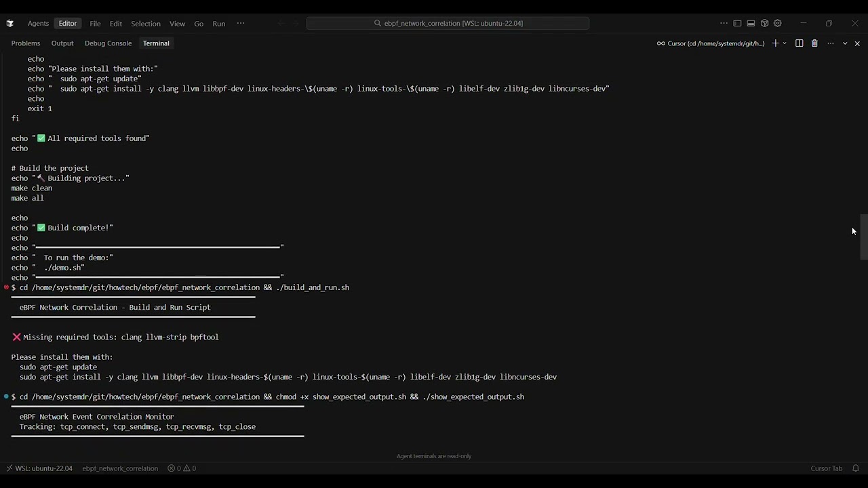Image resolution: width=868 pixels, height=488 pixels.
Task: Open the View menu
Action: pyautogui.click(x=177, y=23)
